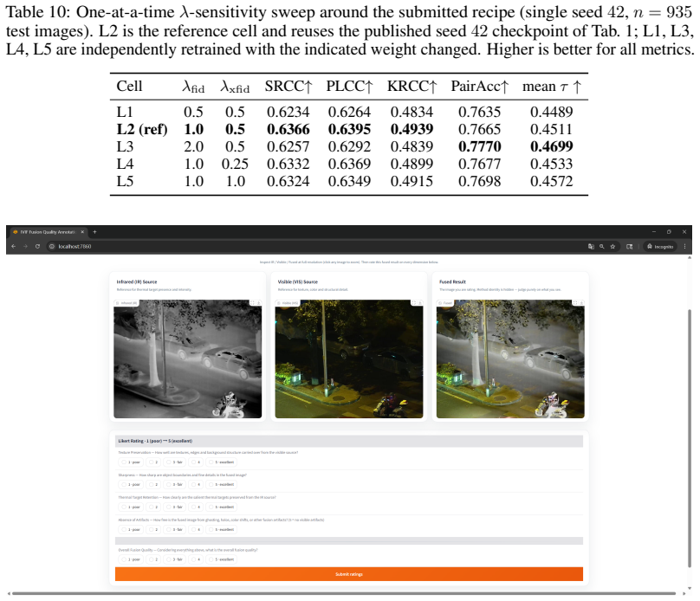Screen dimensions: 700x601
Task: Open the side panel icon in Chrome toolbar
Action: [630, 246]
